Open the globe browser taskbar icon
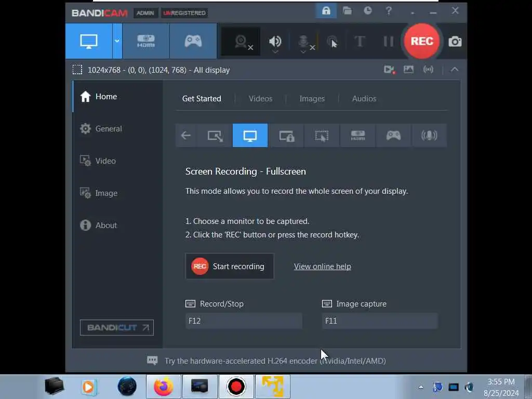 click(127, 386)
